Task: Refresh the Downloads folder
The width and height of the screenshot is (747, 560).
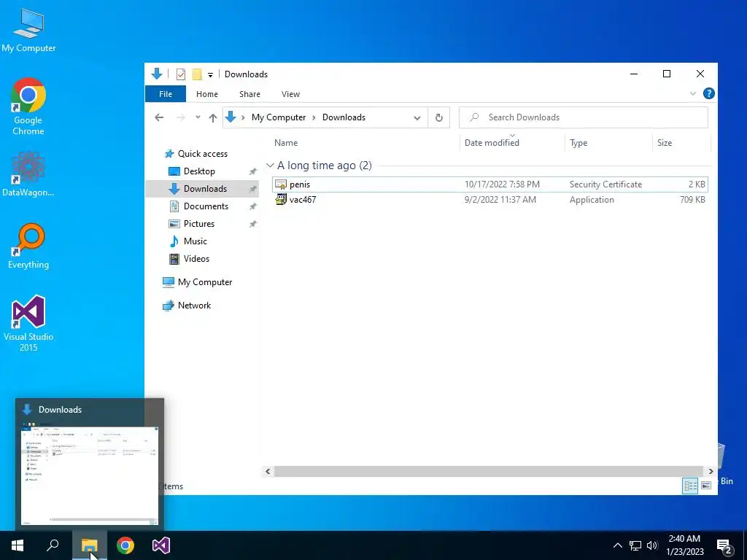Action: 438,117
